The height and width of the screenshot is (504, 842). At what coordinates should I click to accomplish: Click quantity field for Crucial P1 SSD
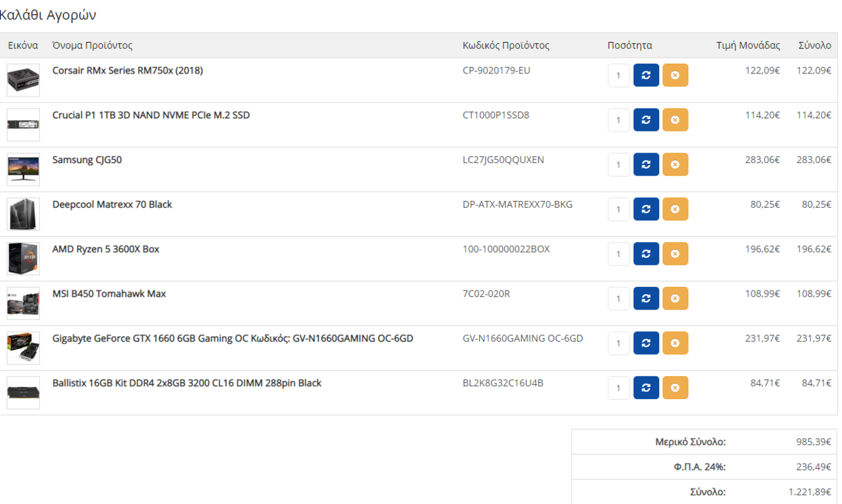click(x=619, y=120)
